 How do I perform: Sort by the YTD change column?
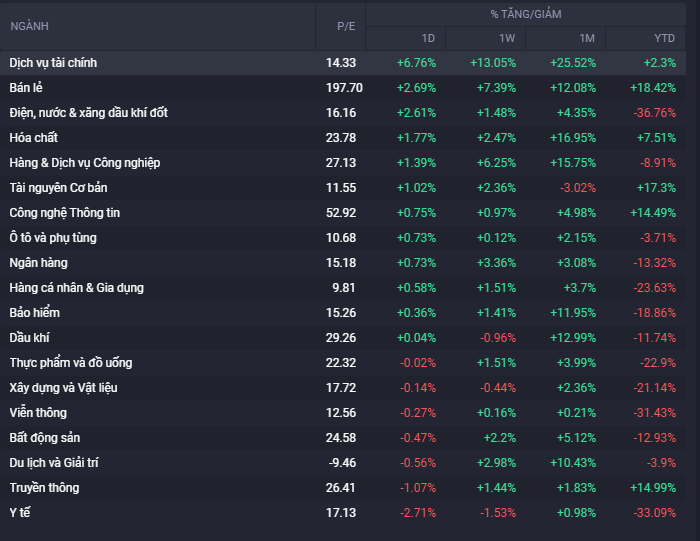pyautogui.click(x=664, y=38)
